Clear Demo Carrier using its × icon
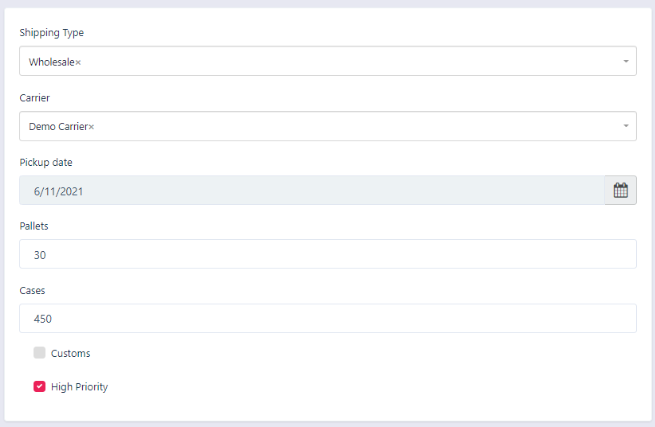 (x=91, y=127)
